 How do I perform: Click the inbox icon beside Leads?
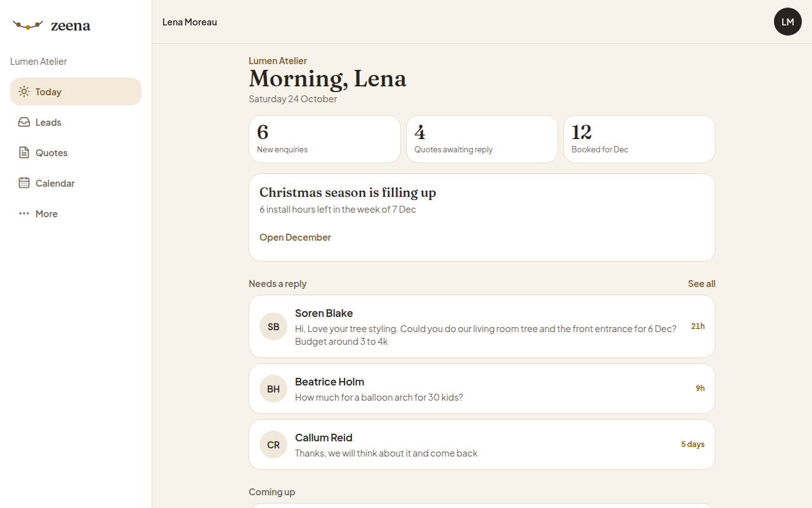[x=24, y=122]
